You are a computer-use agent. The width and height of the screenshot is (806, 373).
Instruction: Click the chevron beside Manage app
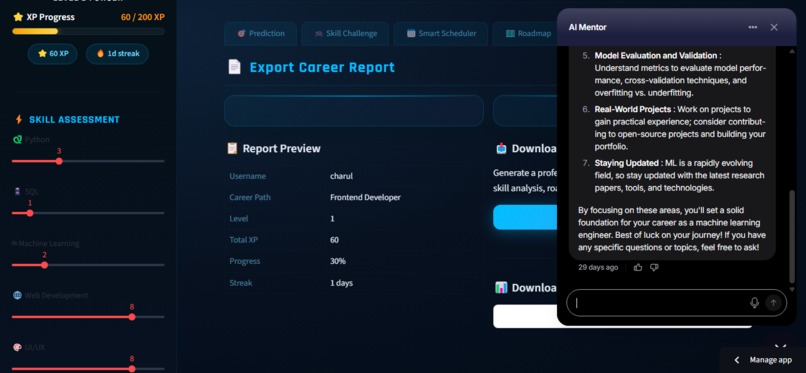pos(737,360)
